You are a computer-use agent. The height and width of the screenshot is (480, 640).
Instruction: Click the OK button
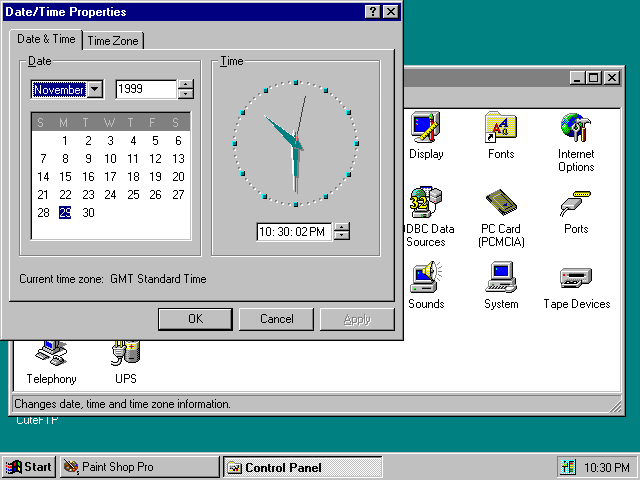[x=195, y=319]
